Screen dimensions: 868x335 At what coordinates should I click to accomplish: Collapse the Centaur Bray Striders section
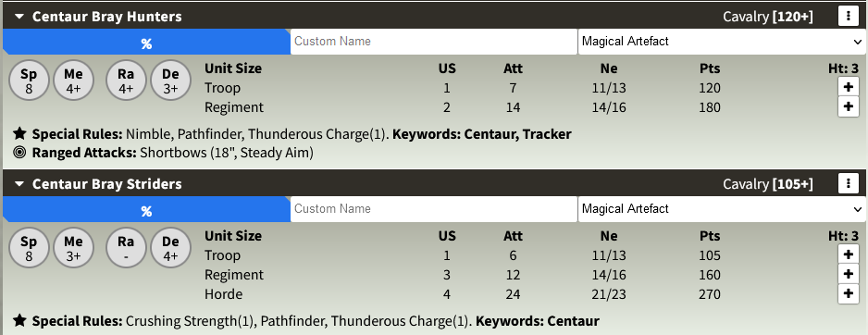coord(20,184)
